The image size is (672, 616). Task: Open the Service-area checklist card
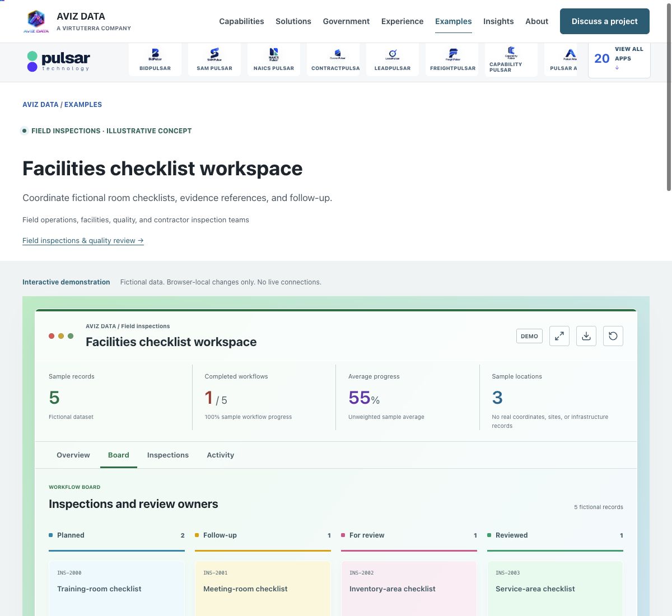[555, 589]
